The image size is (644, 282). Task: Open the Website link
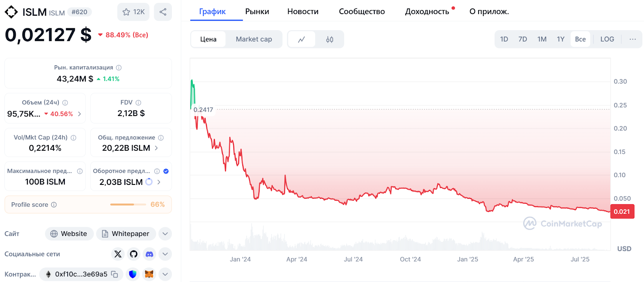point(69,234)
